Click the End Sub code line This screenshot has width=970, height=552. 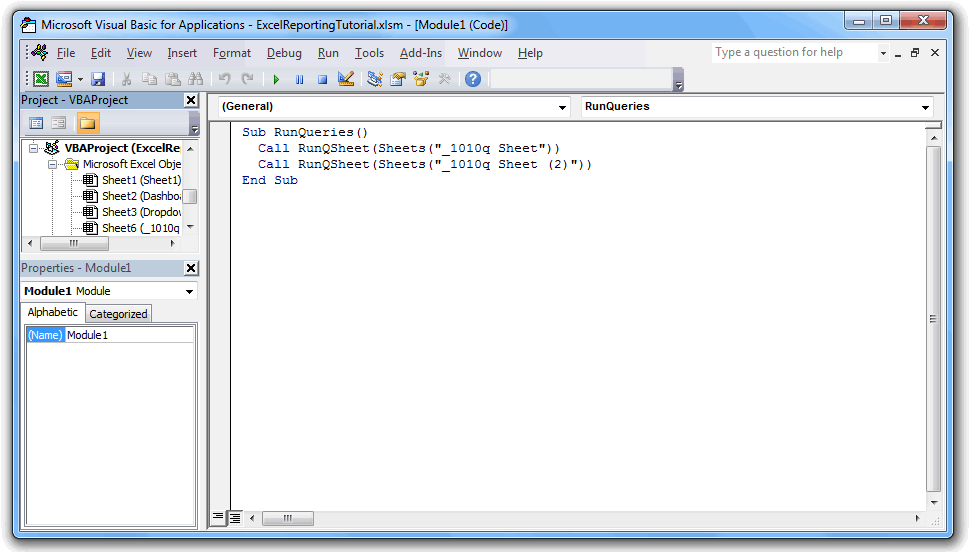[x=270, y=180]
